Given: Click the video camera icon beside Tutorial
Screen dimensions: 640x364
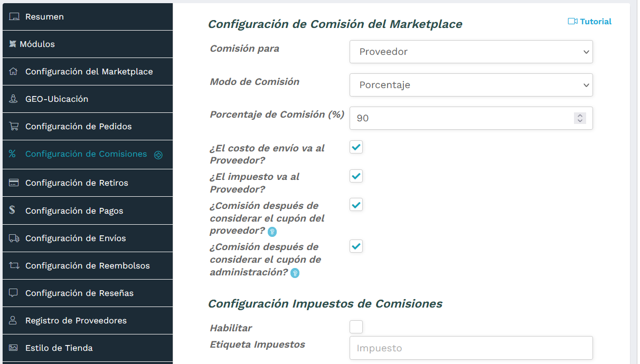Looking at the screenshot, I should [572, 21].
